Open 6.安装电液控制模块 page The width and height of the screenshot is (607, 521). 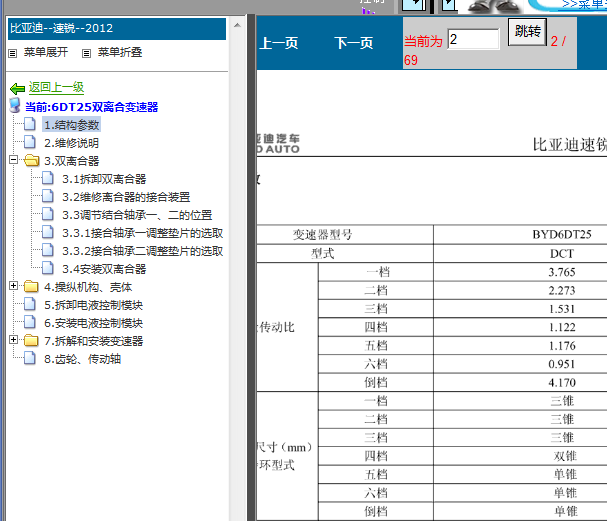click(93, 323)
